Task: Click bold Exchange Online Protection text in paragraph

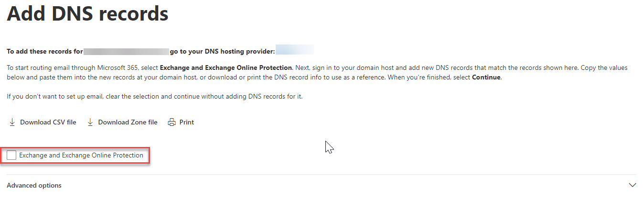Action: click(x=226, y=67)
